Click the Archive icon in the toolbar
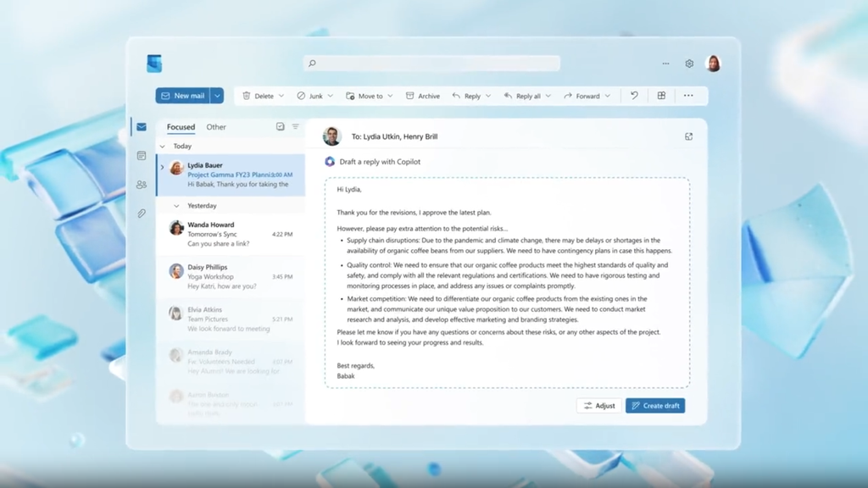The height and width of the screenshot is (488, 868). coord(409,96)
